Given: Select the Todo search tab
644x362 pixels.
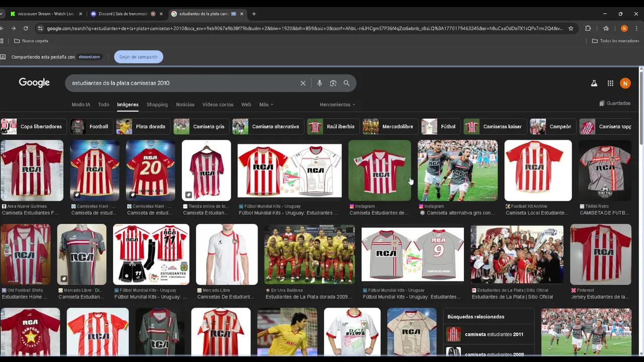Looking at the screenshot, I should (104, 105).
